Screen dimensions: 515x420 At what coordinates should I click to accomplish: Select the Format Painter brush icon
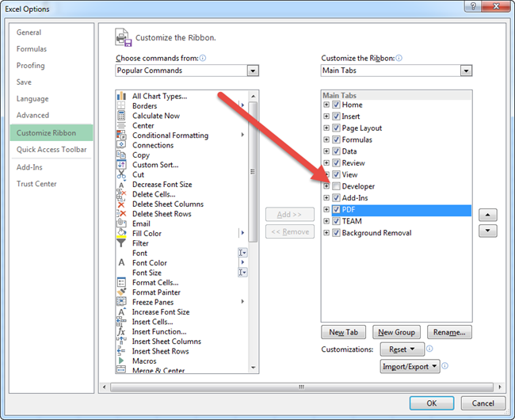pyautogui.click(x=121, y=292)
